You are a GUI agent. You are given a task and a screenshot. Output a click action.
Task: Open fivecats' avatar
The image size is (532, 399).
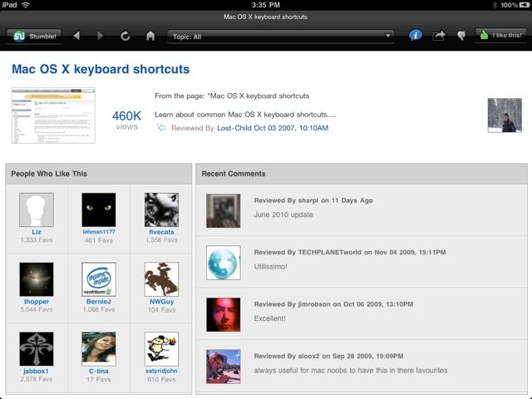coord(161,209)
